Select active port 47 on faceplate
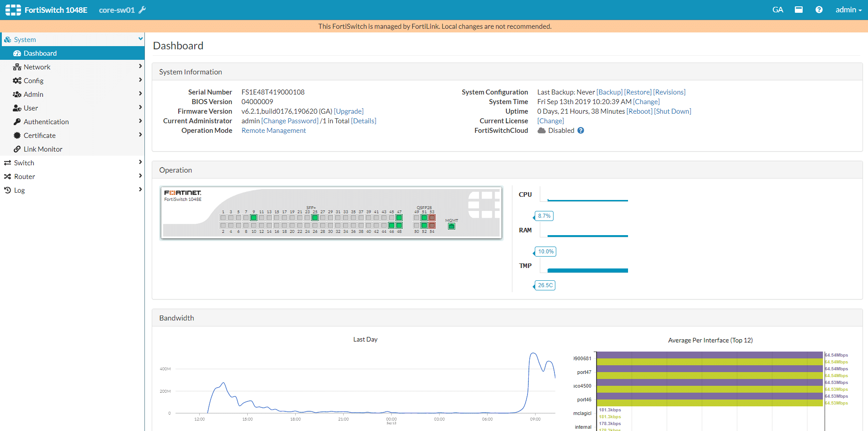868x431 pixels. (x=399, y=218)
